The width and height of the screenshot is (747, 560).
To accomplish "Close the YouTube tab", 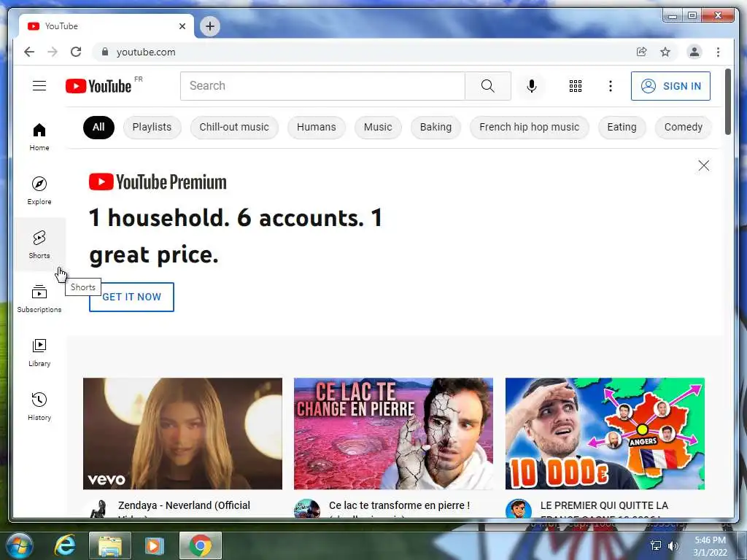I will coord(182,26).
